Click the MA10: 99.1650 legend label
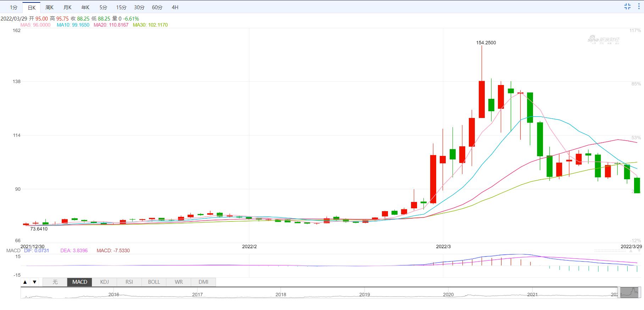 point(73,25)
